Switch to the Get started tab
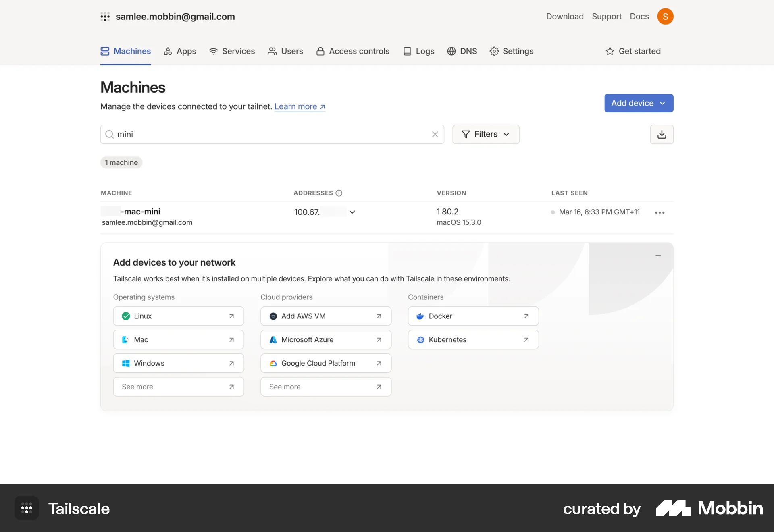774x532 pixels. [633, 51]
